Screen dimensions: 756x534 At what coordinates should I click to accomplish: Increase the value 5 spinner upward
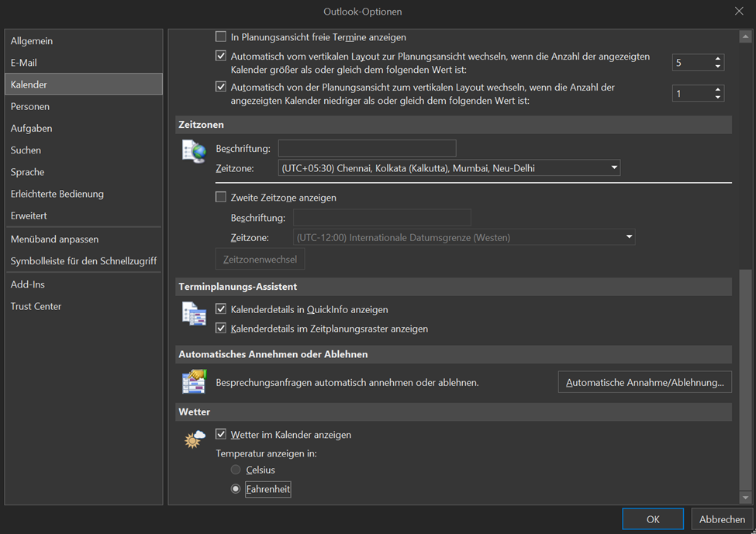(718, 59)
